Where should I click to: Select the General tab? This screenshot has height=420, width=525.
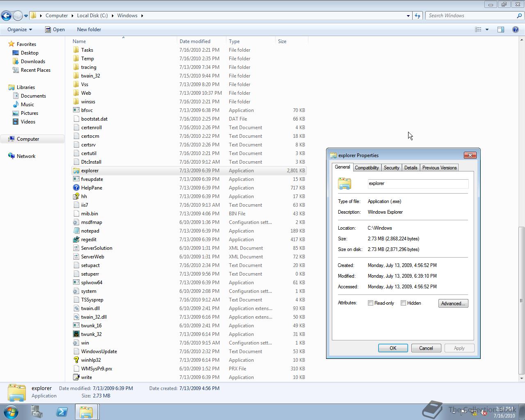[342, 167]
